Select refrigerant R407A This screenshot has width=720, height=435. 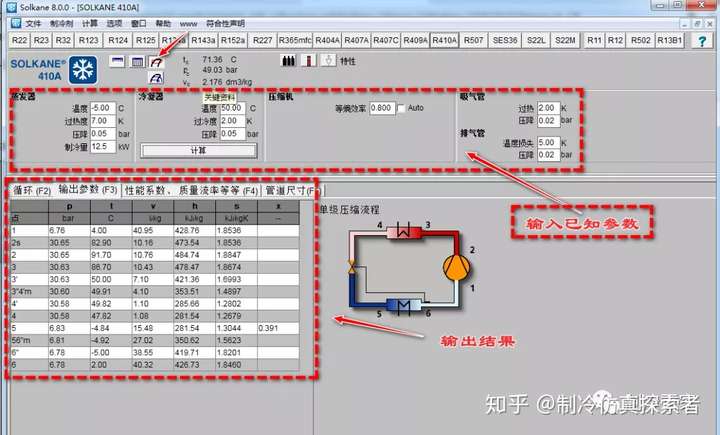[x=357, y=40]
